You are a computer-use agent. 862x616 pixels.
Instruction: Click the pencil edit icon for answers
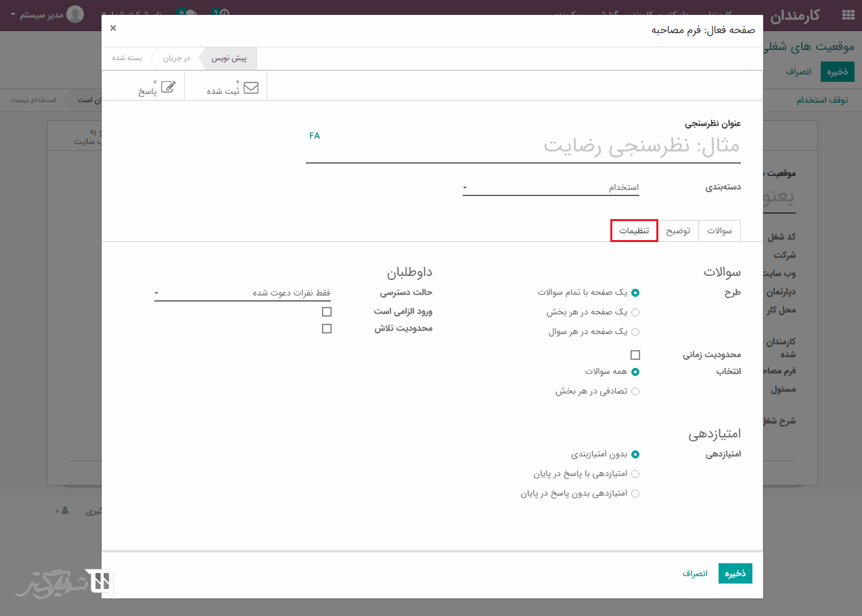(168, 87)
